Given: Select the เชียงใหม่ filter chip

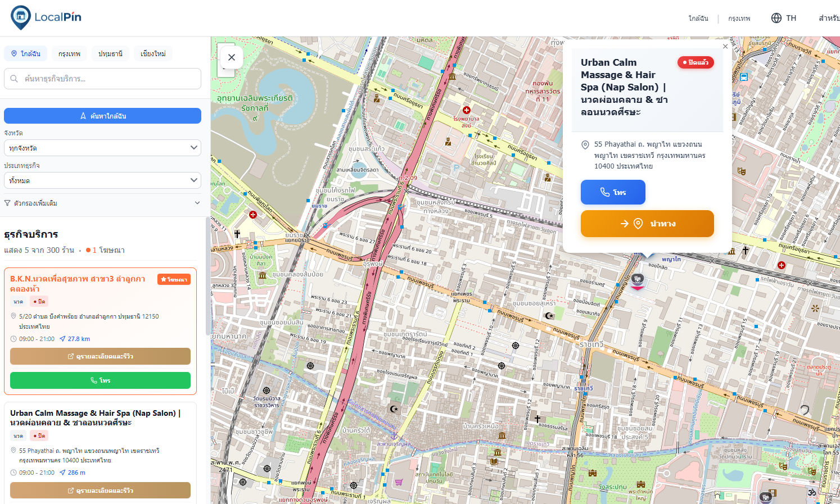Looking at the screenshot, I should pos(153,54).
